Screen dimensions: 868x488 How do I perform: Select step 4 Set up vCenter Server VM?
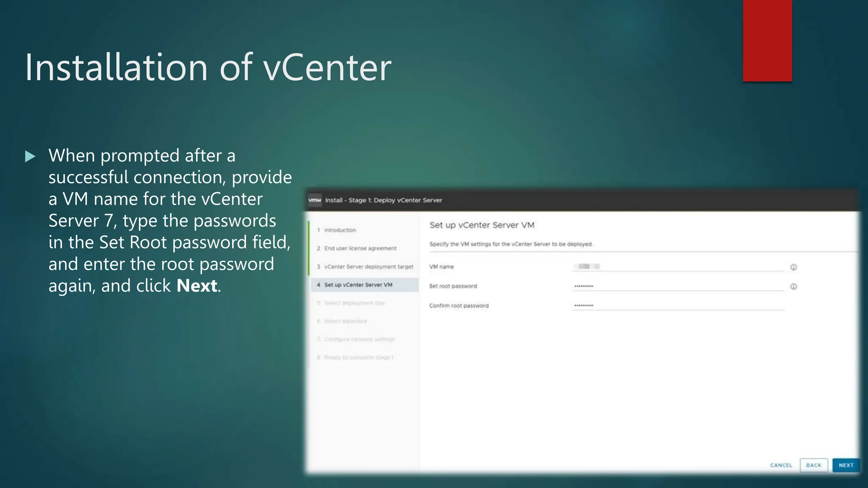coord(364,285)
